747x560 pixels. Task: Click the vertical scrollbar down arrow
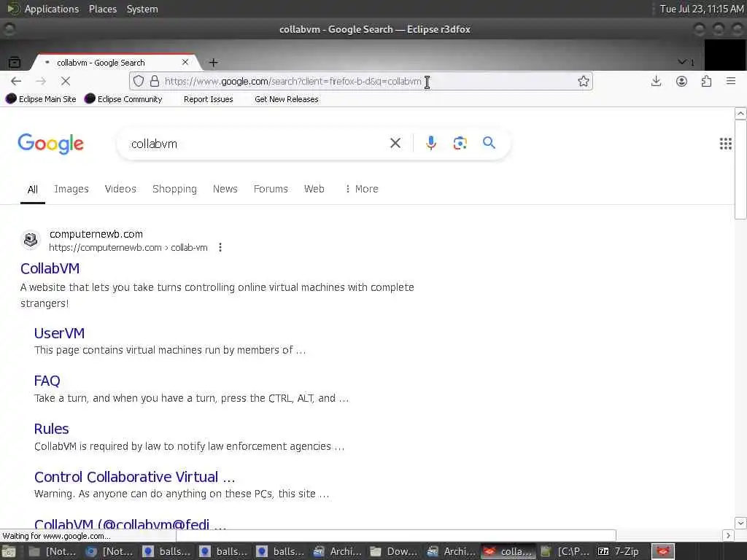[x=740, y=523]
